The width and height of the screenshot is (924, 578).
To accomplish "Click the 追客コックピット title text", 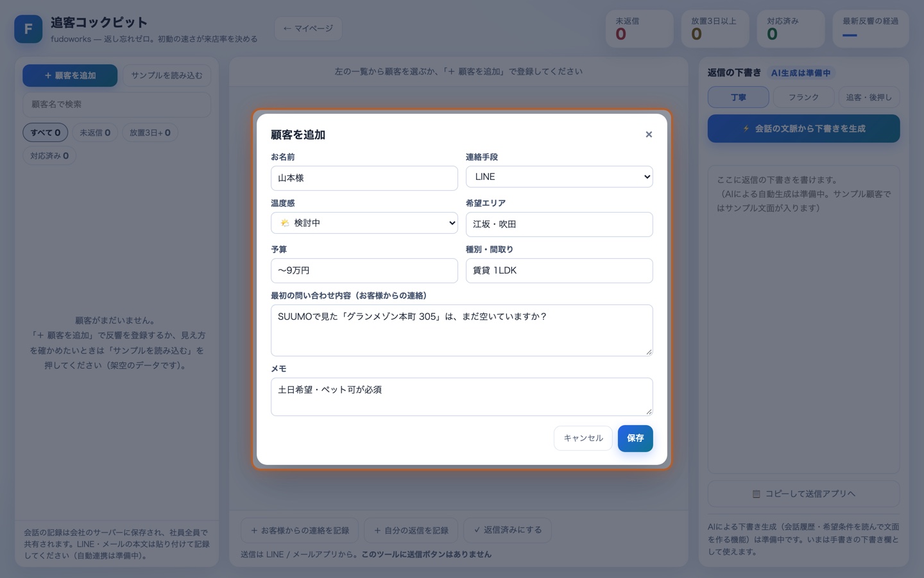I will pyautogui.click(x=99, y=22).
